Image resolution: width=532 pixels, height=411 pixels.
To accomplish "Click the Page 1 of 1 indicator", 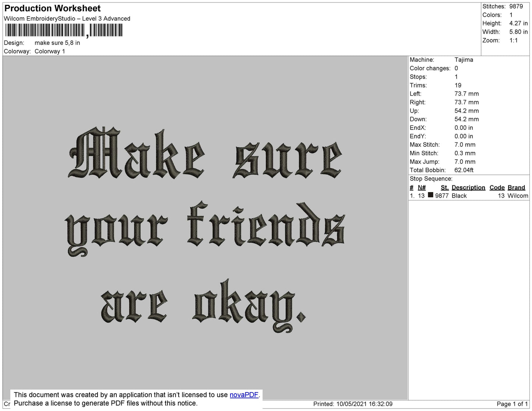I will pos(512,404).
